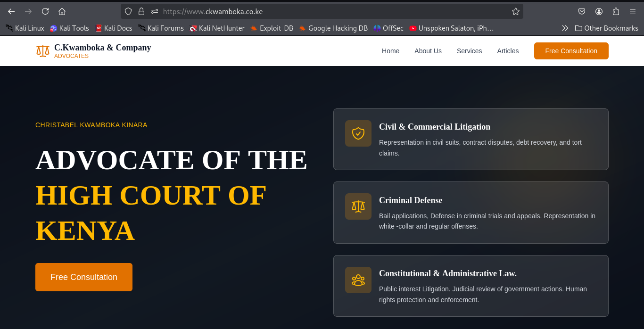The width and height of the screenshot is (644, 329).
Task: Open the Google Hacking DB bookmark
Action: 333,28
